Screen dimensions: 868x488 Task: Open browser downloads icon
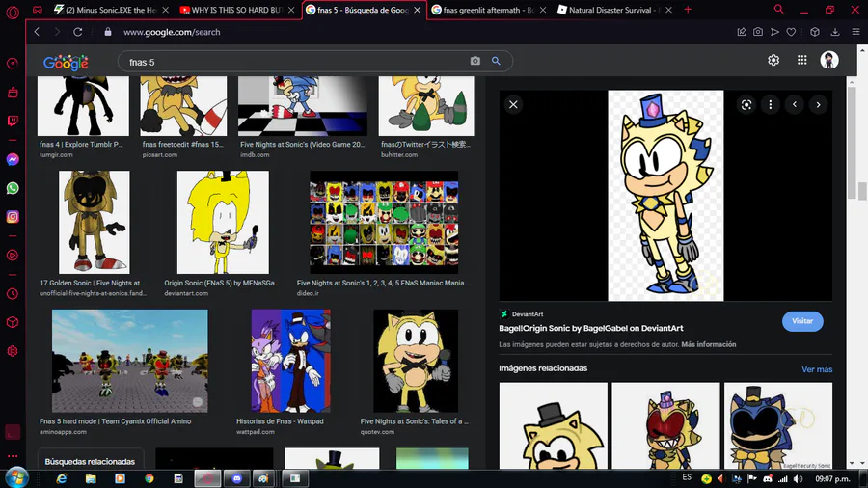[835, 32]
